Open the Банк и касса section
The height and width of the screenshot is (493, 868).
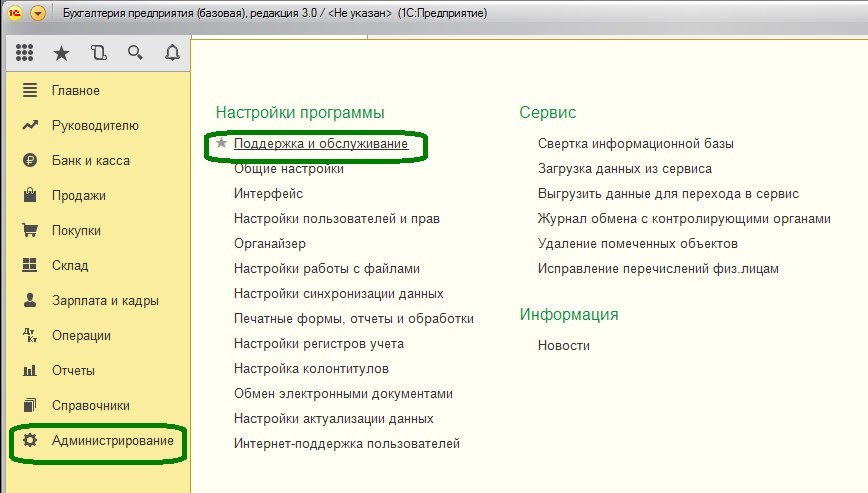[x=91, y=160]
